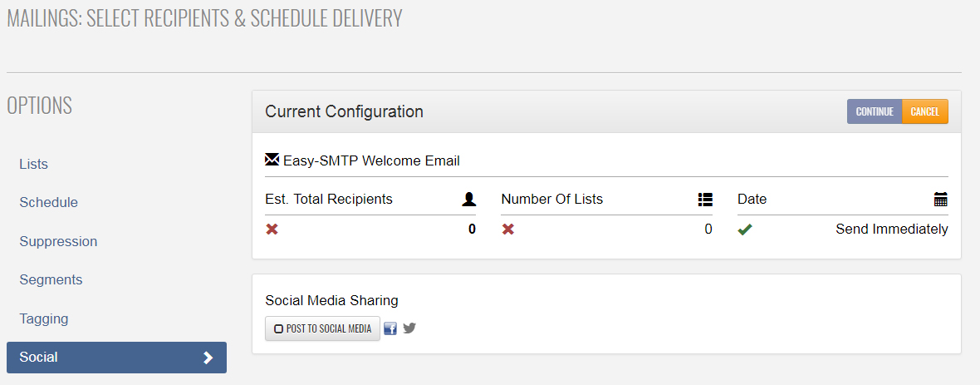The image size is (980, 385).
Task: Open the Schedule option
Action: [x=49, y=202]
